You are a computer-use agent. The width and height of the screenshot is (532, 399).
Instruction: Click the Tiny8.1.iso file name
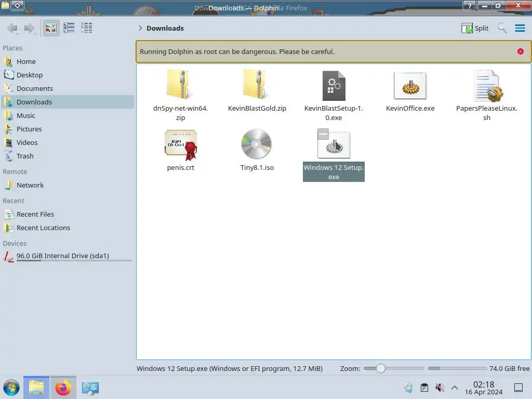click(257, 168)
